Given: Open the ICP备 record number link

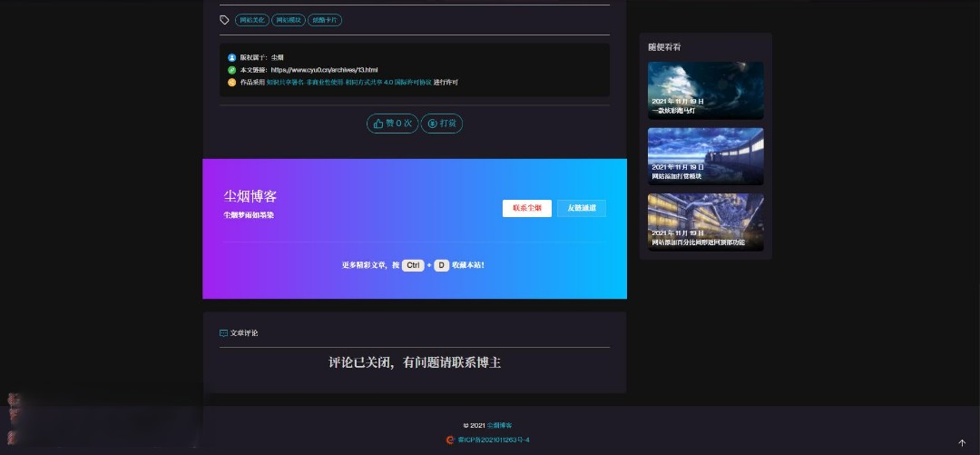Looking at the screenshot, I should coord(493,440).
